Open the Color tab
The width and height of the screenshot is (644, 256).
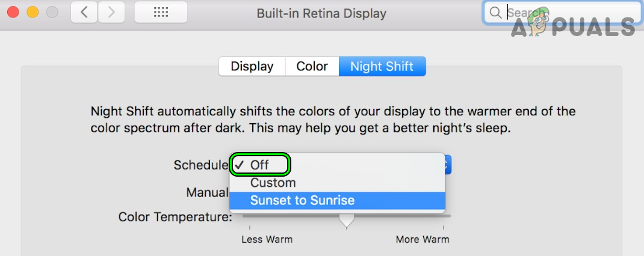(x=312, y=66)
